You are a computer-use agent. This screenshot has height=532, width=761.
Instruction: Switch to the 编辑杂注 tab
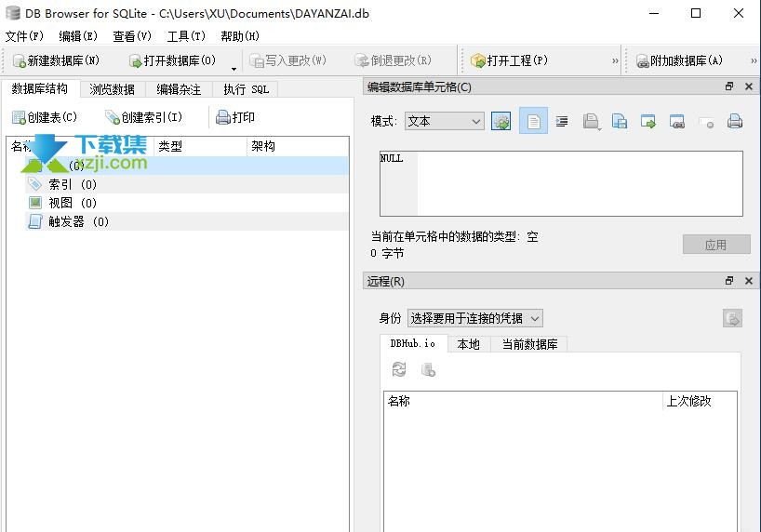tap(179, 89)
